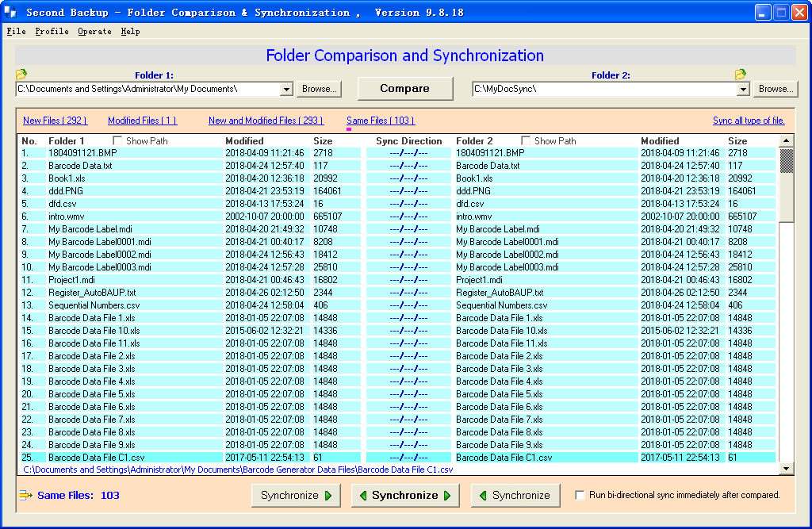Click the scroll down arrow of file list
Image resolution: width=812 pixels, height=529 pixels.
[x=786, y=469]
